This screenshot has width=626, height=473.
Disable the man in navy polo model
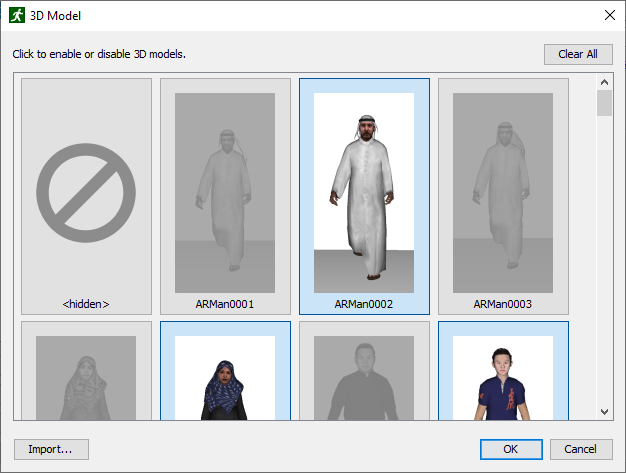tap(503, 371)
